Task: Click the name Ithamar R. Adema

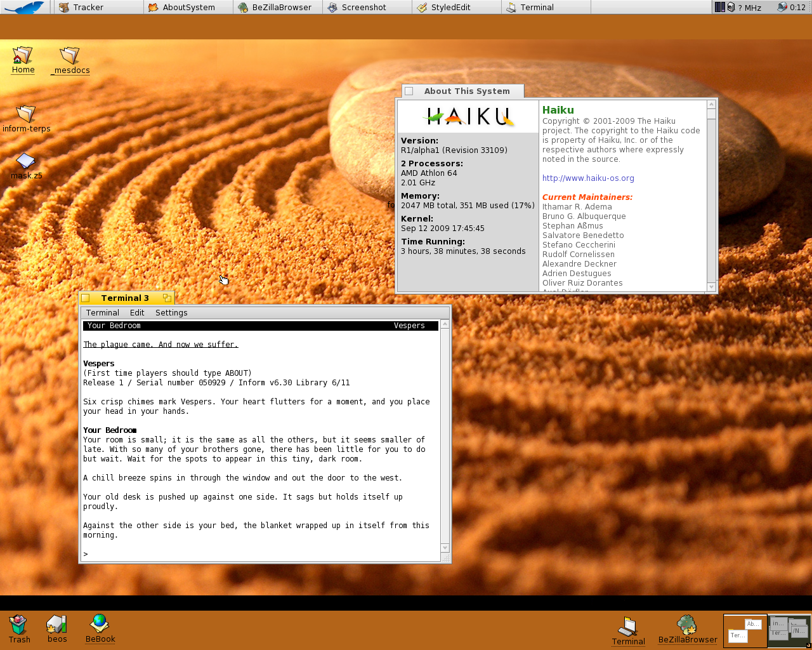Action: tap(577, 207)
